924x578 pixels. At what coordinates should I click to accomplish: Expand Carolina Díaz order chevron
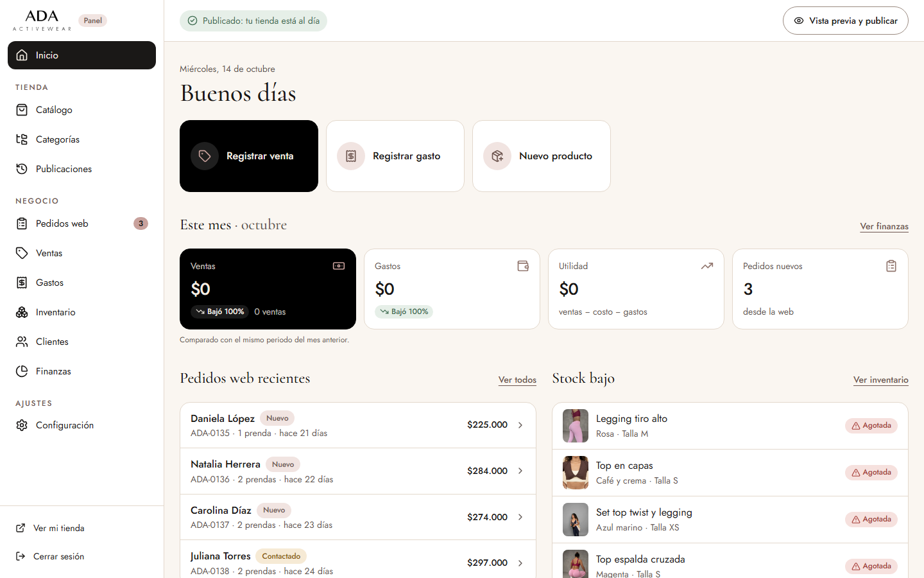point(520,517)
